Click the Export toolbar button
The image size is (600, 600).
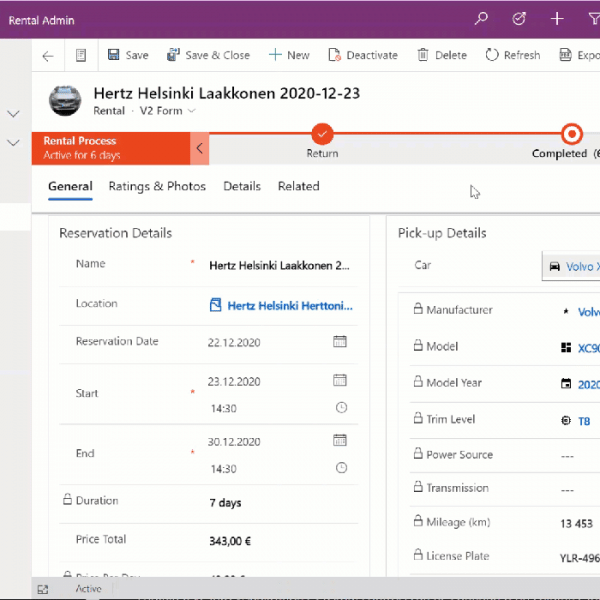pyautogui.click(x=579, y=55)
